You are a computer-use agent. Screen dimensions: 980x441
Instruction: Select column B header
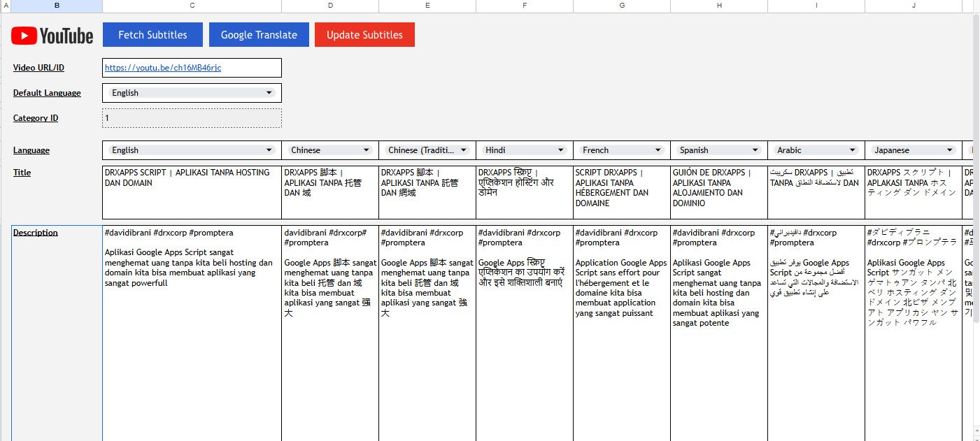click(x=57, y=6)
